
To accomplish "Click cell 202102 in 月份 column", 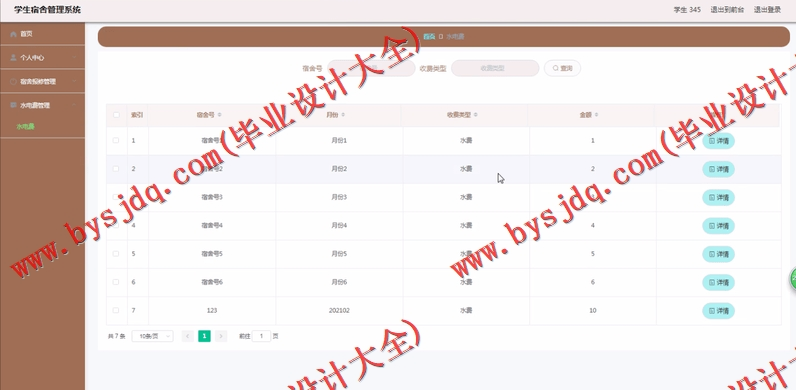I will click(339, 310).
